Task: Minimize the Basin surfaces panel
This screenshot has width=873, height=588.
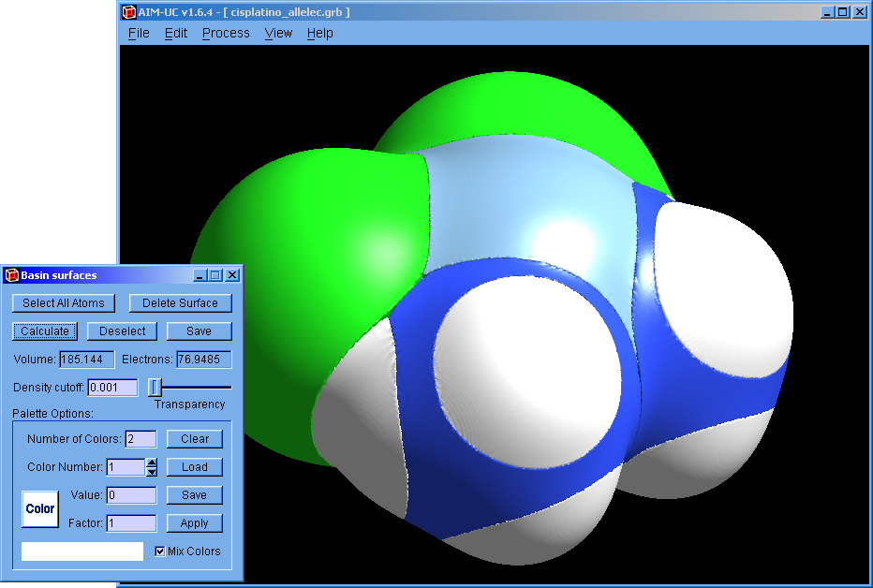Action: [x=200, y=275]
